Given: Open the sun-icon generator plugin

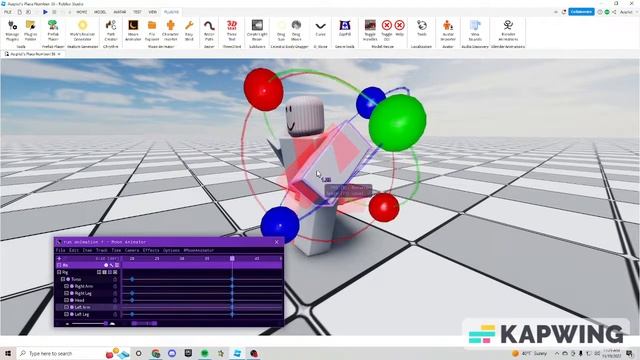Looking at the screenshot, I should 82,31.
